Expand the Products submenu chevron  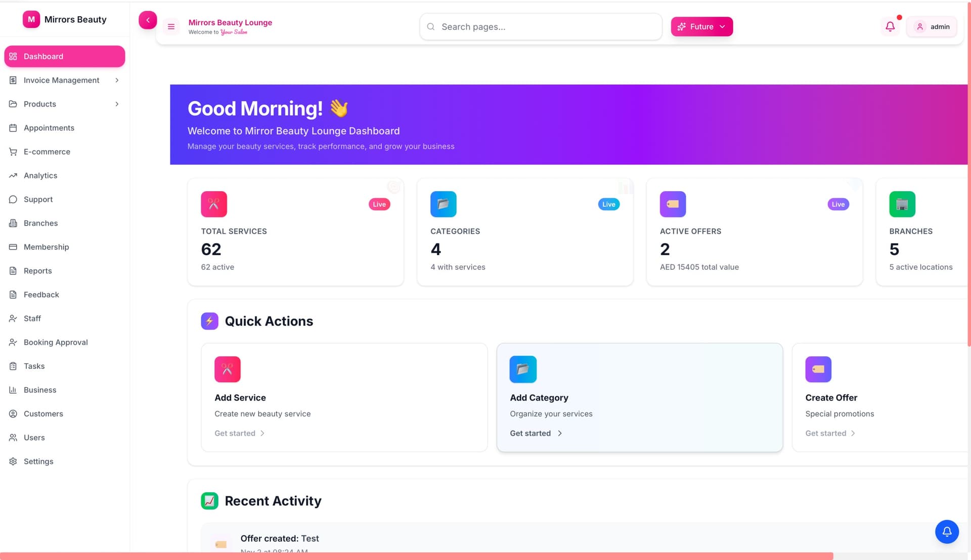(x=117, y=104)
